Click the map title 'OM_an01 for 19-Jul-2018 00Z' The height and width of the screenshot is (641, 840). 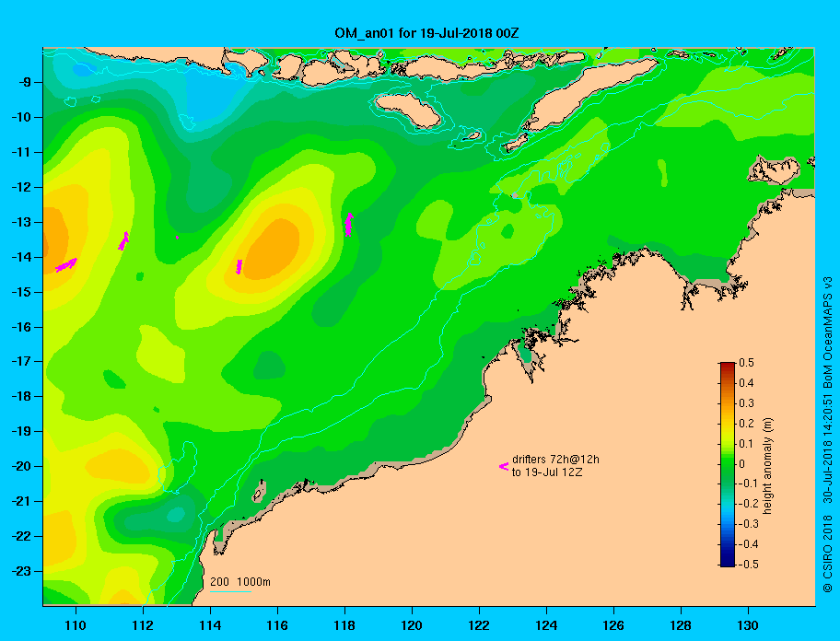coord(426,33)
